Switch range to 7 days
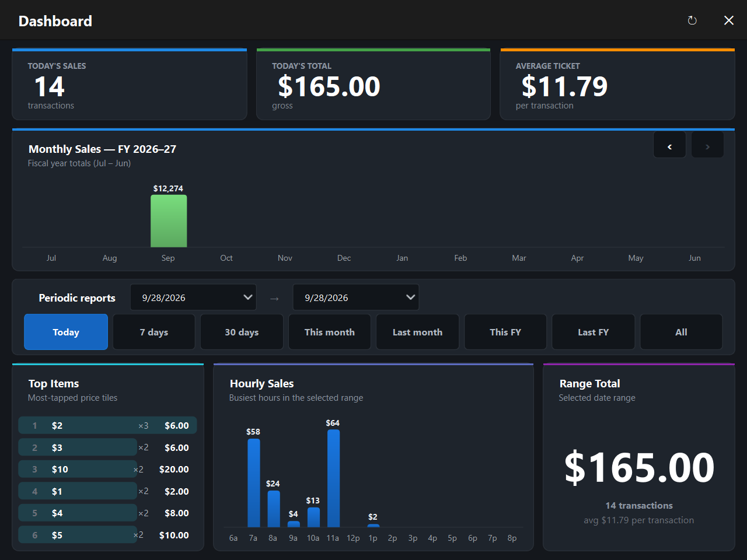The image size is (747, 560). [x=154, y=332]
